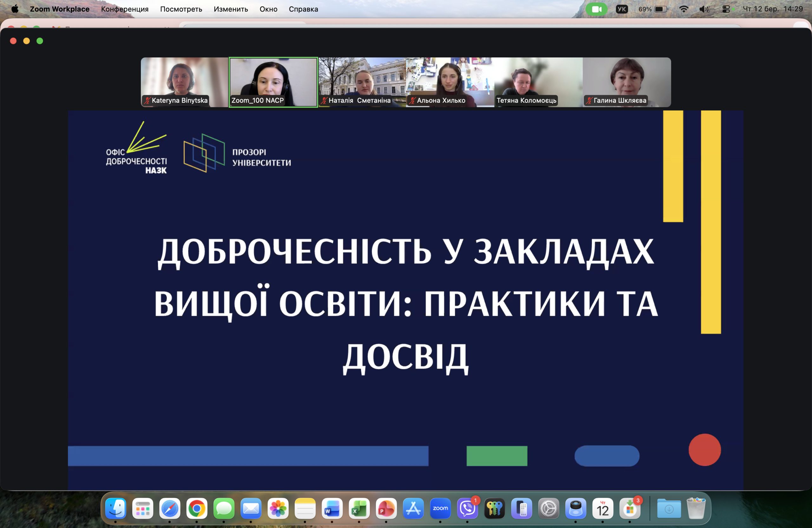Open PowerPoint from the Dock
The image size is (812, 528).
tap(386, 508)
